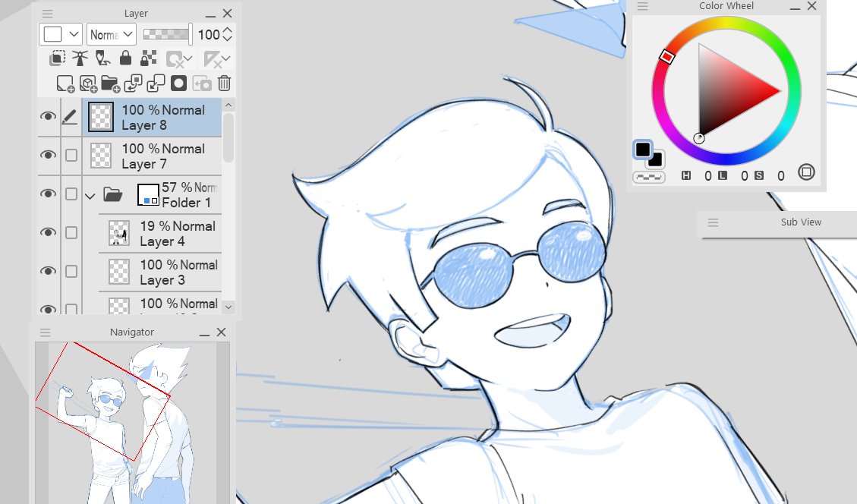Image resolution: width=857 pixels, height=504 pixels.
Task: Set layer as draft layer icon
Action: [102, 58]
